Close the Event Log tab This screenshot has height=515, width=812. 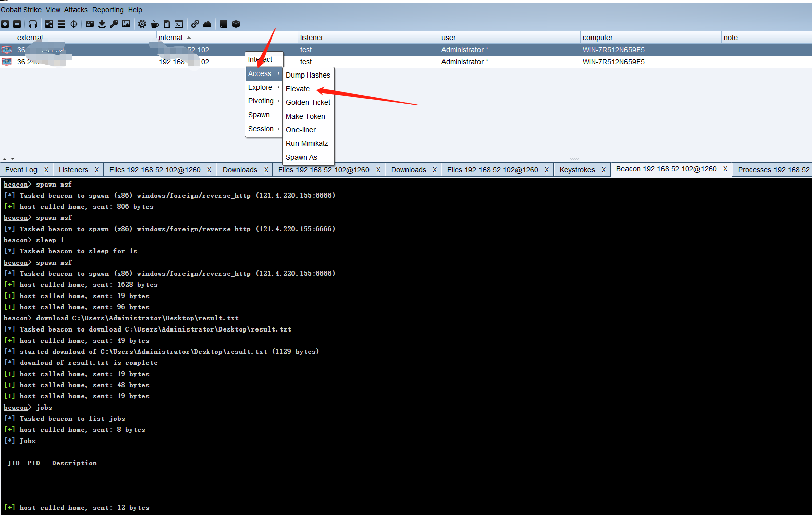coord(46,170)
